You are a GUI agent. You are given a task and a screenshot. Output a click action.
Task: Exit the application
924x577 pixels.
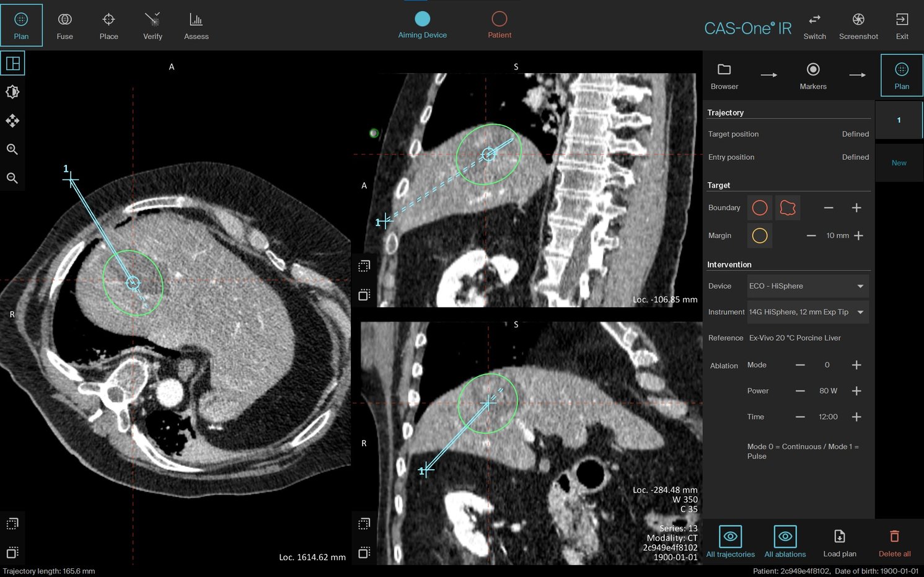902,26
